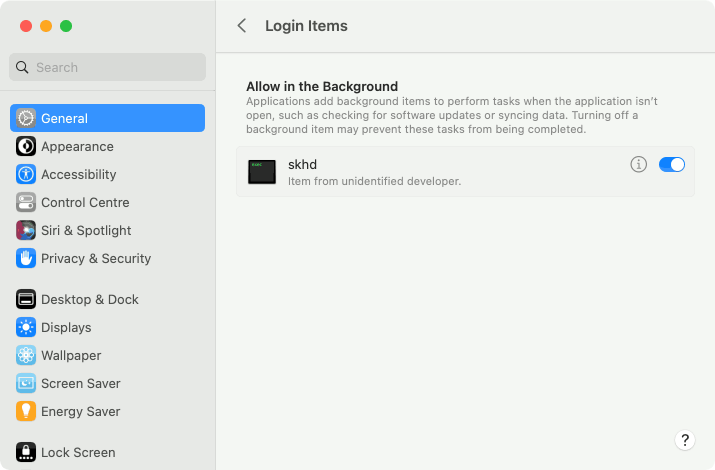The width and height of the screenshot is (715, 470).
Task: Click the Privacy & Security hand icon
Action: 26,258
